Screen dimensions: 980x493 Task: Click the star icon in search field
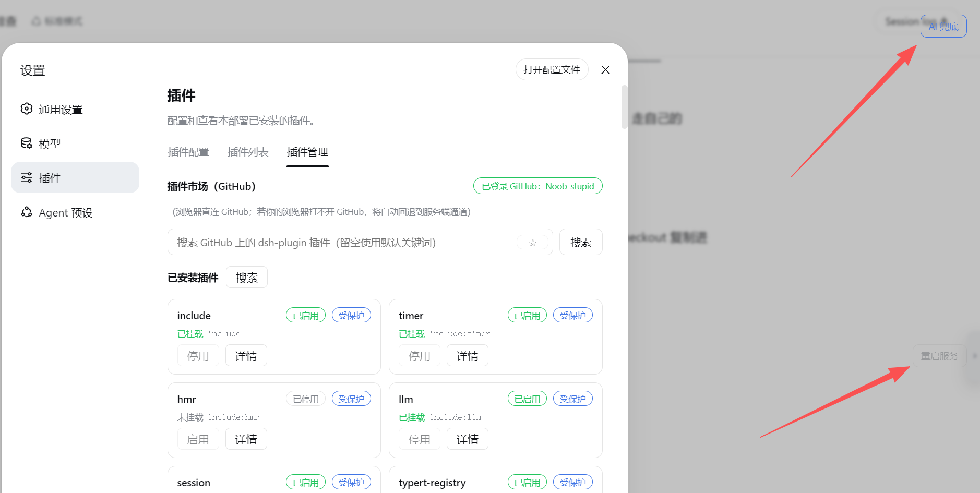[x=532, y=242]
